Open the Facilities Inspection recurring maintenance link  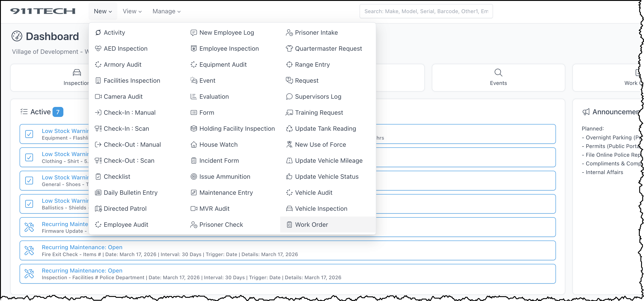[x=82, y=270]
